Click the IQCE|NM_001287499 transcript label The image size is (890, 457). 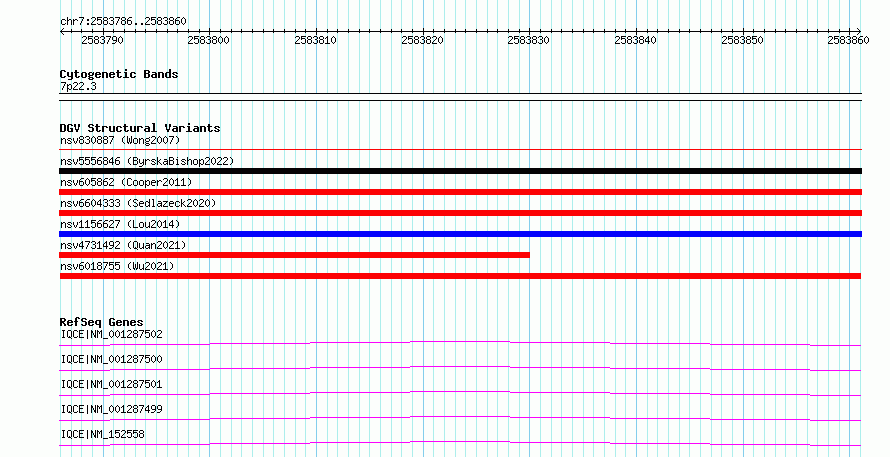point(111,409)
